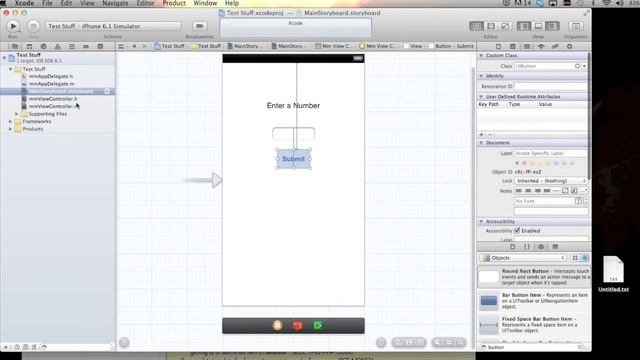Click the Run play button
Screen dimensions: 640x360
click(x=13, y=26)
